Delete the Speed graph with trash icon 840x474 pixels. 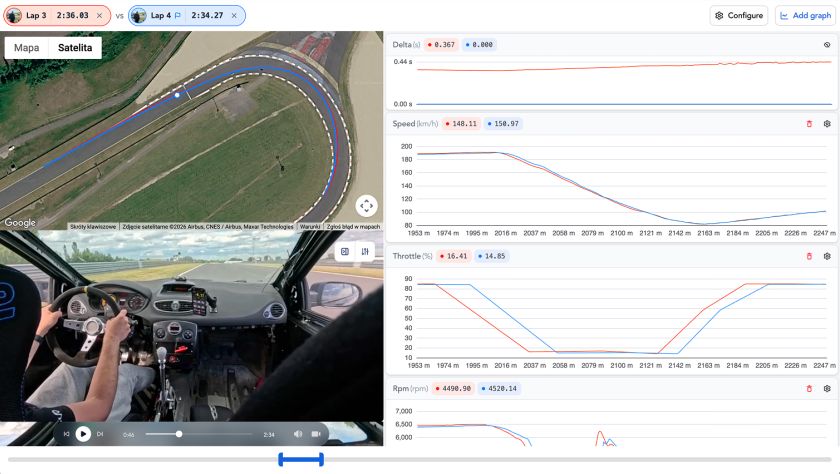click(809, 124)
